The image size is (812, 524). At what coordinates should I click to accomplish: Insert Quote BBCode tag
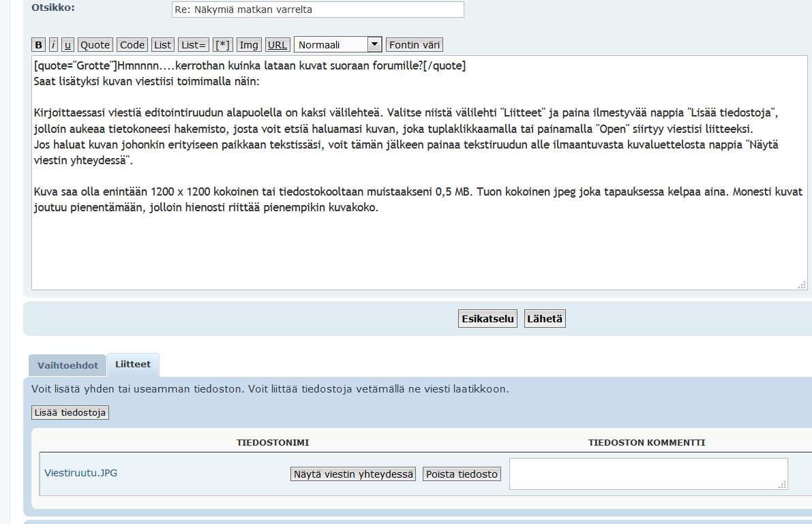coord(95,45)
